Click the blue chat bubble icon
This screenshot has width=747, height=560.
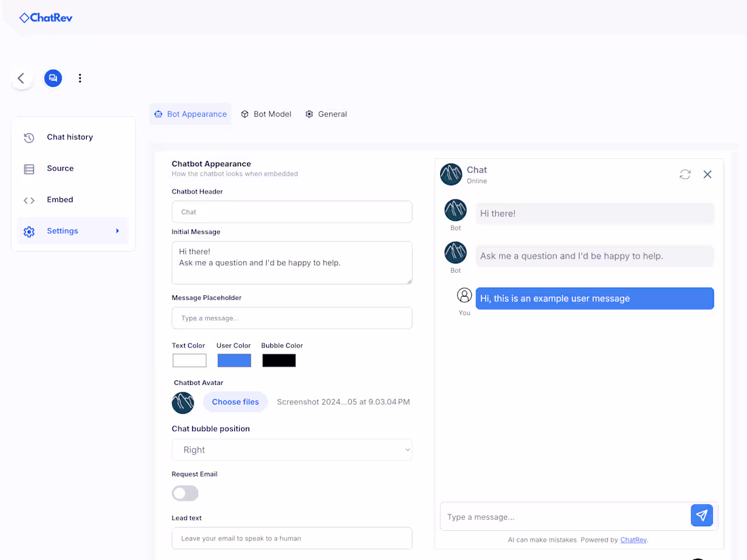(53, 78)
